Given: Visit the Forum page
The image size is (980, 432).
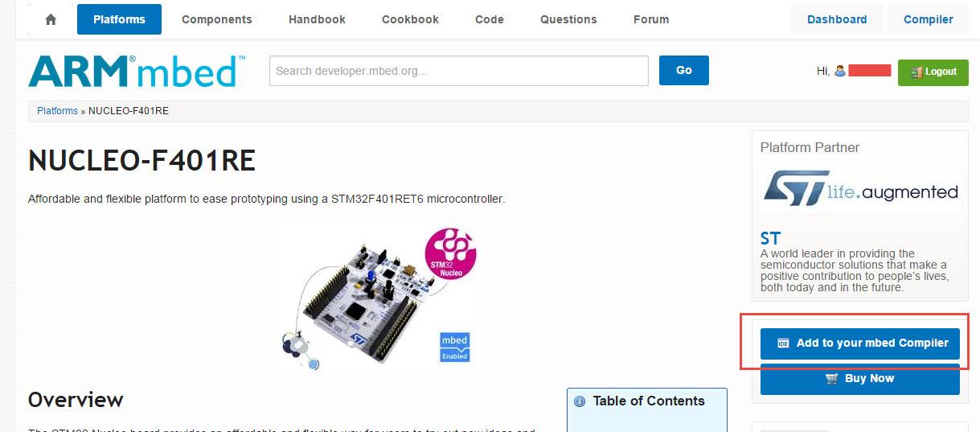Looking at the screenshot, I should (x=651, y=19).
